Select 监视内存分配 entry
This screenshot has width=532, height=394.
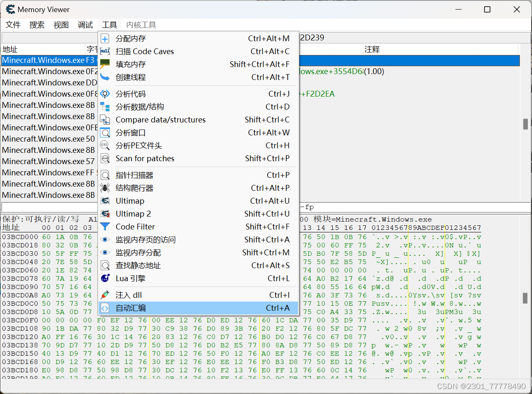click(x=199, y=253)
